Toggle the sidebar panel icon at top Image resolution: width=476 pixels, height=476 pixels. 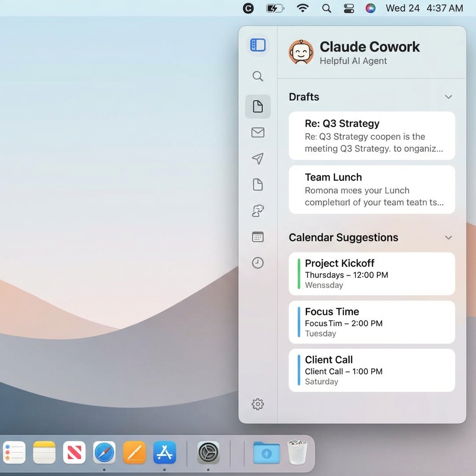[x=258, y=45]
